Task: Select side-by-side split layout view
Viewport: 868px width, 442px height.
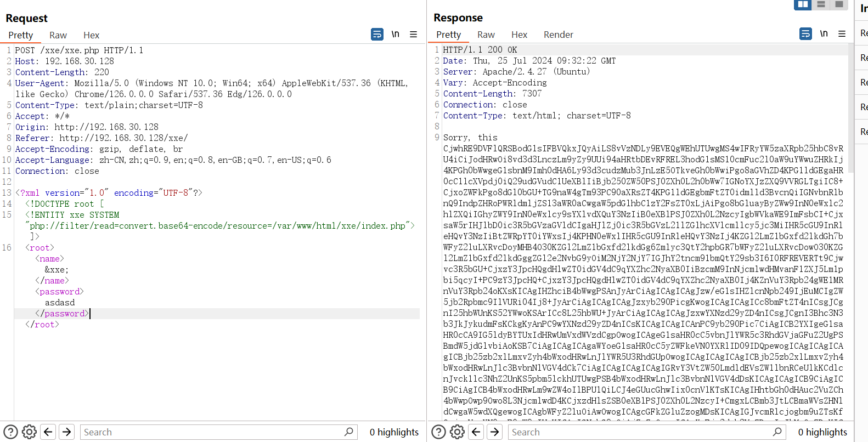Action: point(803,4)
